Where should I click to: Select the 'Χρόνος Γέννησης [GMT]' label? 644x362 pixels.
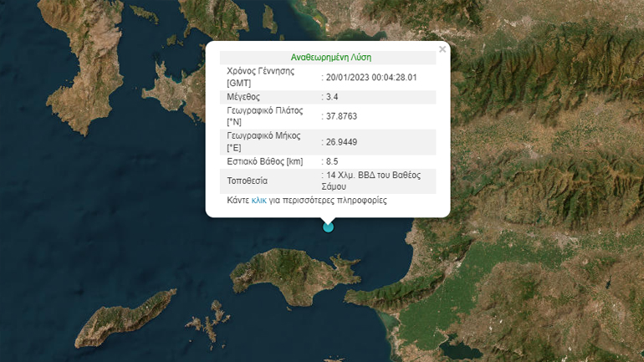pyautogui.click(x=261, y=77)
